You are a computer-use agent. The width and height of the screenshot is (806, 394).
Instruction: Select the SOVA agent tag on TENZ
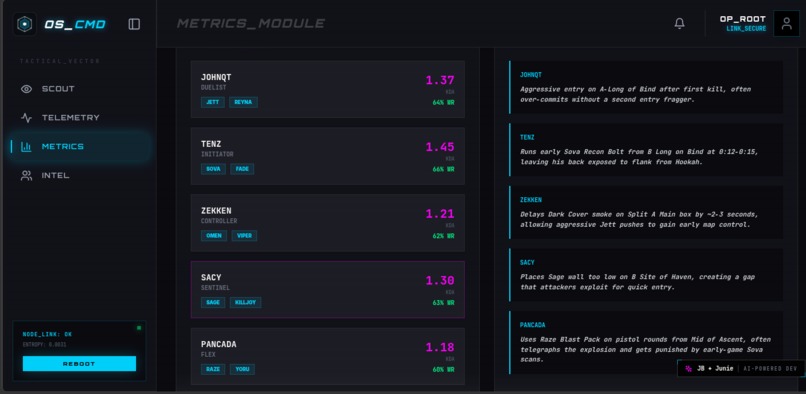213,169
